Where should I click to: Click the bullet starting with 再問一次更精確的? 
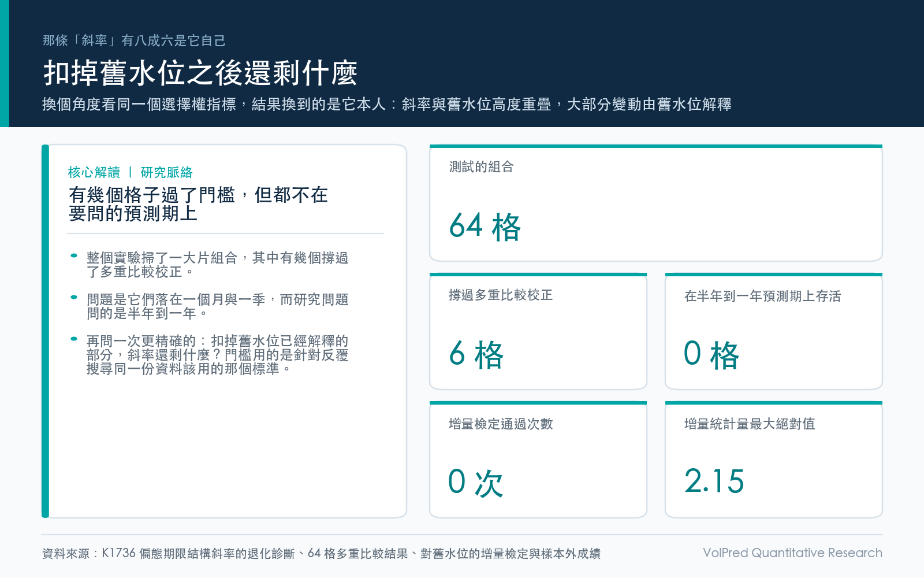pos(217,355)
